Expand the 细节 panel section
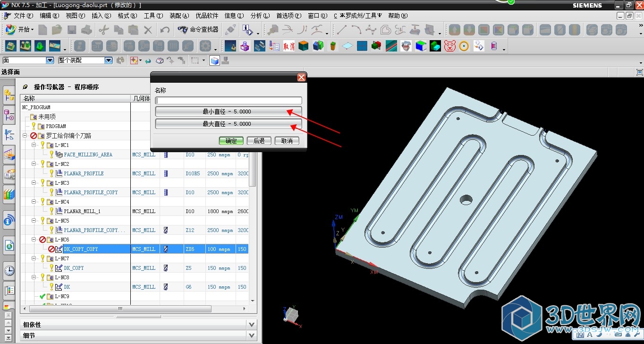Image resolution: width=644 pixels, height=344 pixels. [x=252, y=335]
